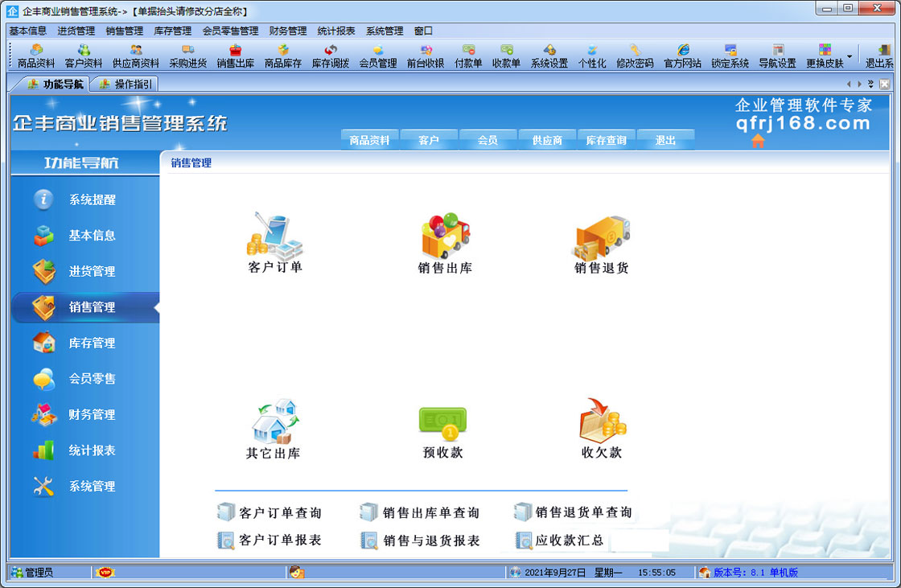The width and height of the screenshot is (901, 588).
Task: Expand the 更换皮肤 dropdown arrow
Action: point(850,56)
